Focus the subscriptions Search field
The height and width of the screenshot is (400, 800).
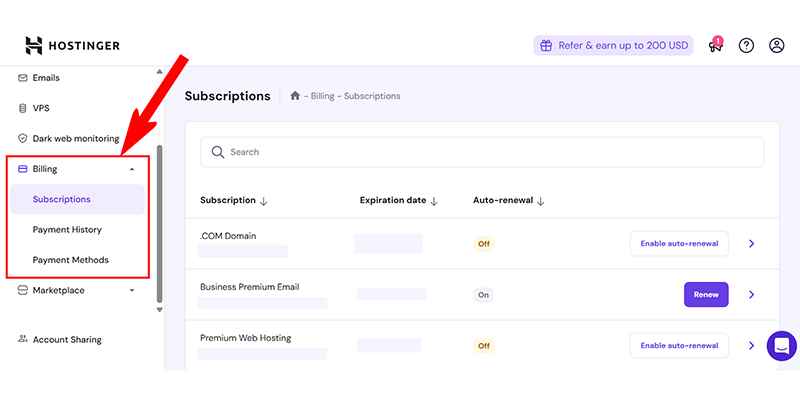(482, 152)
